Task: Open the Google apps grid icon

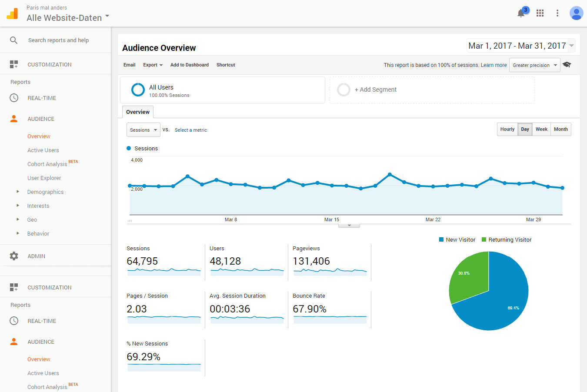Action: pyautogui.click(x=540, y=13)
